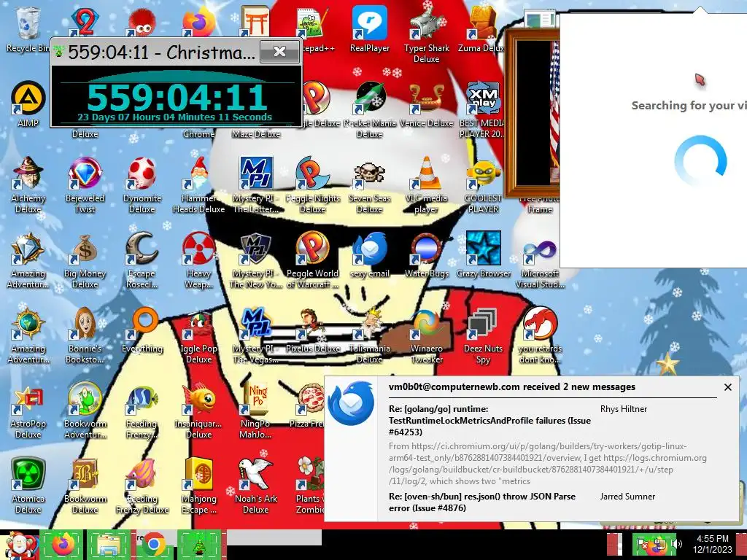
Task: Launch Typer Shark Deluxe shortcut
Action: pos(426,34)
